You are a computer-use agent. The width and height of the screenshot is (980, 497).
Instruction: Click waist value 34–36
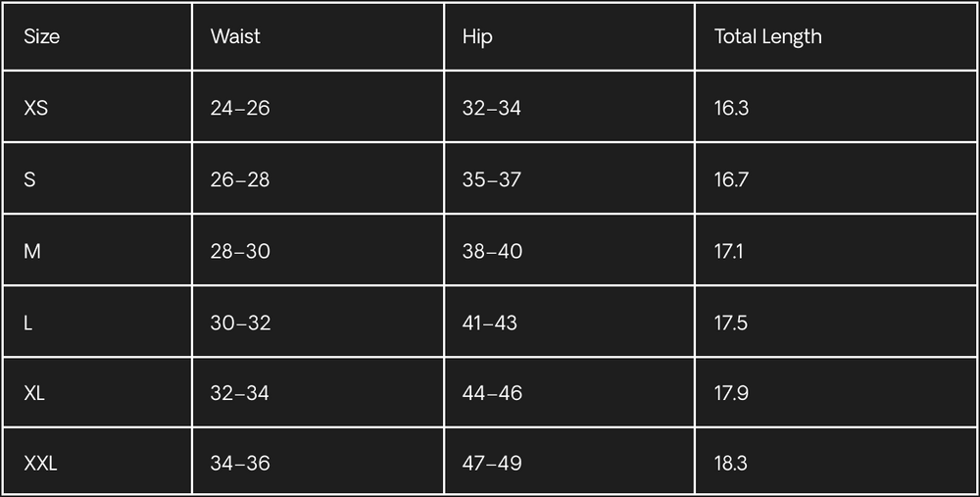[x=240, y=463]
